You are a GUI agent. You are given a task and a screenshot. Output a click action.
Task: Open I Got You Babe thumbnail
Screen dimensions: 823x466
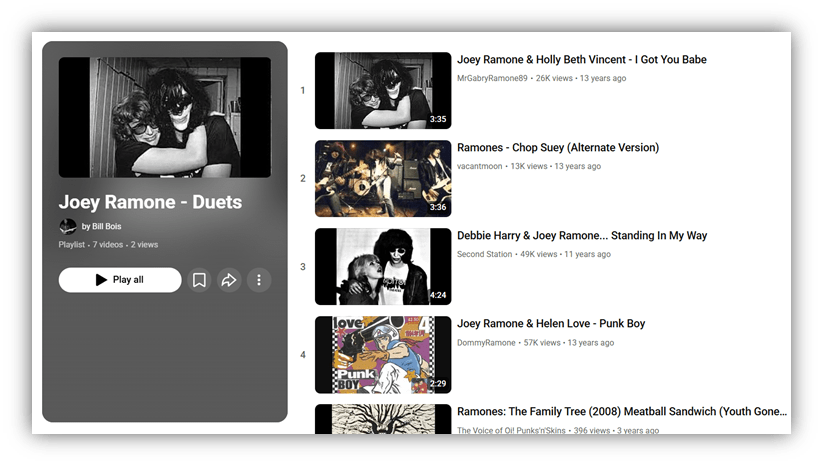pyautogui.click(x=383, y=91)
